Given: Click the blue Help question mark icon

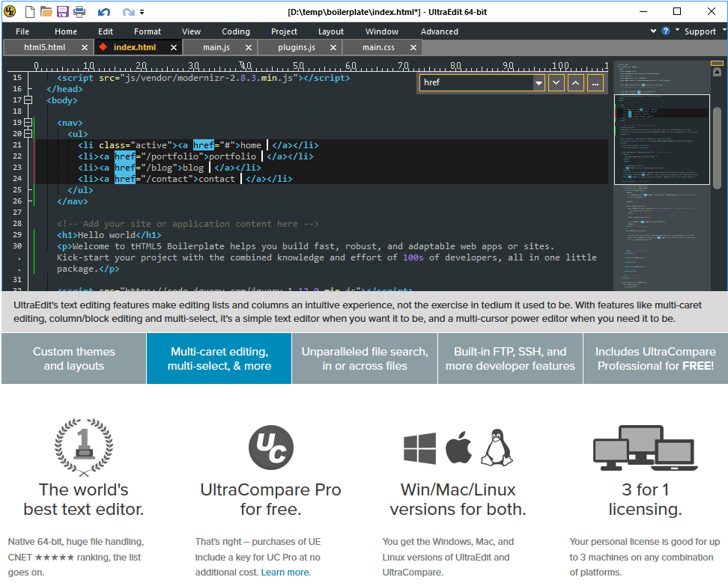Looking at the screenshot, I should click(x=665, y=31).
